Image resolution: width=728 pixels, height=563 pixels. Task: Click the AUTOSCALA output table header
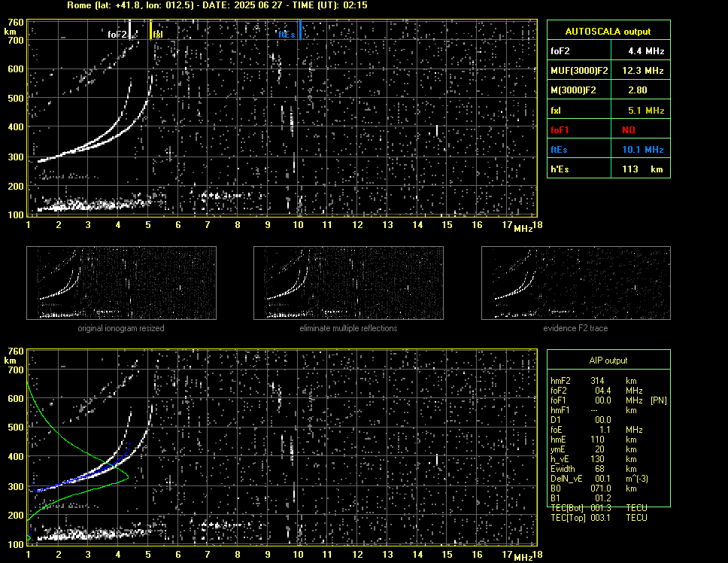pos(608,30)
